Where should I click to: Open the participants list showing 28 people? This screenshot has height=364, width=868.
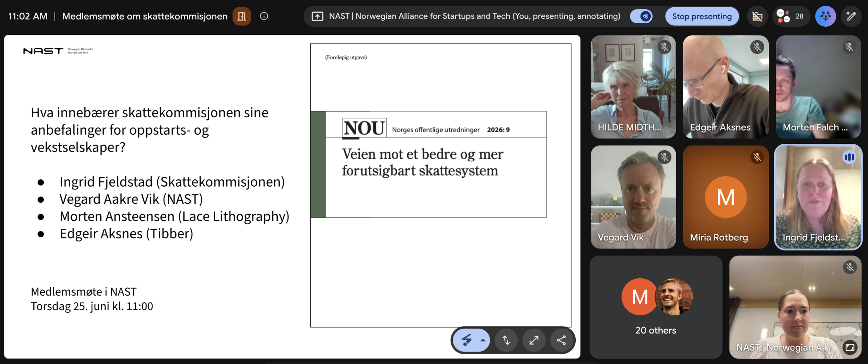[791, 16]
